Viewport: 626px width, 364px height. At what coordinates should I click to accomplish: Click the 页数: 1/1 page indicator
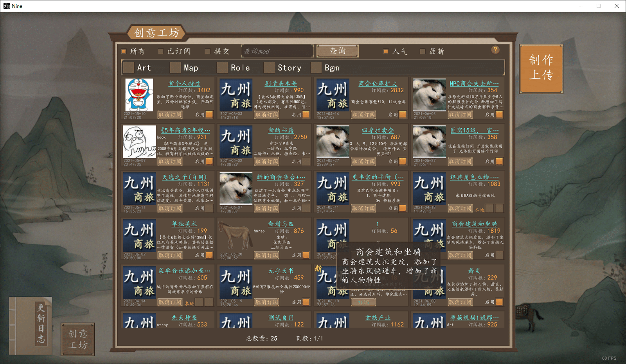coord(310,338)
